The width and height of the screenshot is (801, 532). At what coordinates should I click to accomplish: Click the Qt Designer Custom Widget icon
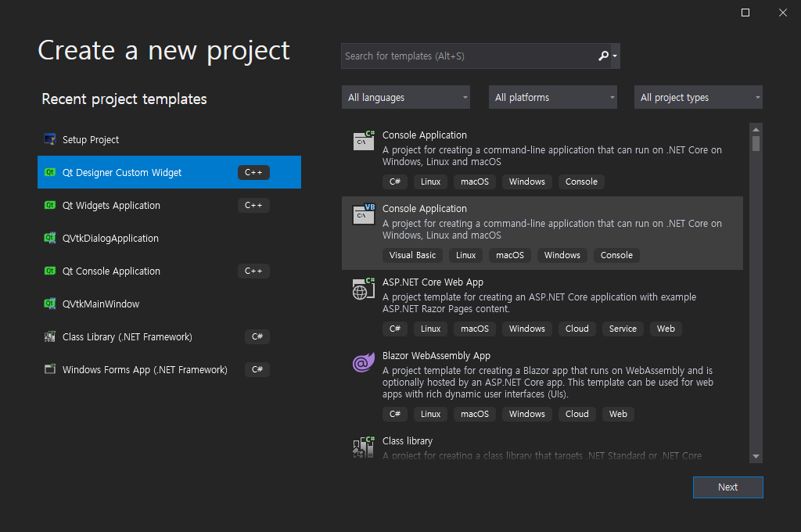(50, 172)
